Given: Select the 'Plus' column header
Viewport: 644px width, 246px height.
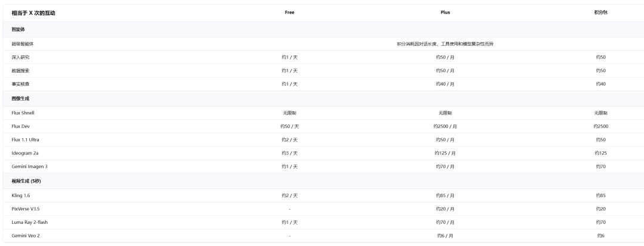Looking at the screenshot, I should tap(445, 13).
